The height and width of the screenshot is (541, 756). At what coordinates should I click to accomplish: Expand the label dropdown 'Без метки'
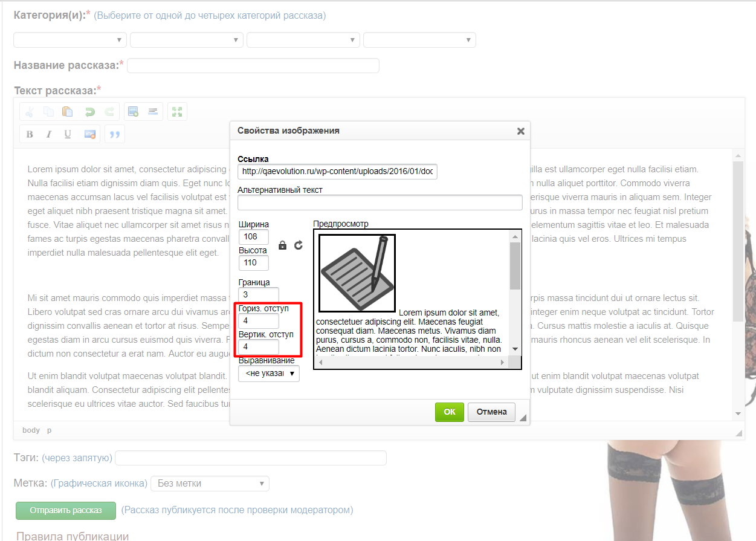click(210, 484)
